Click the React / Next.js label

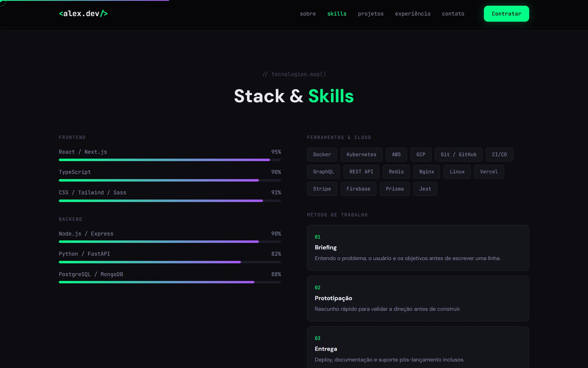(83, 152)
